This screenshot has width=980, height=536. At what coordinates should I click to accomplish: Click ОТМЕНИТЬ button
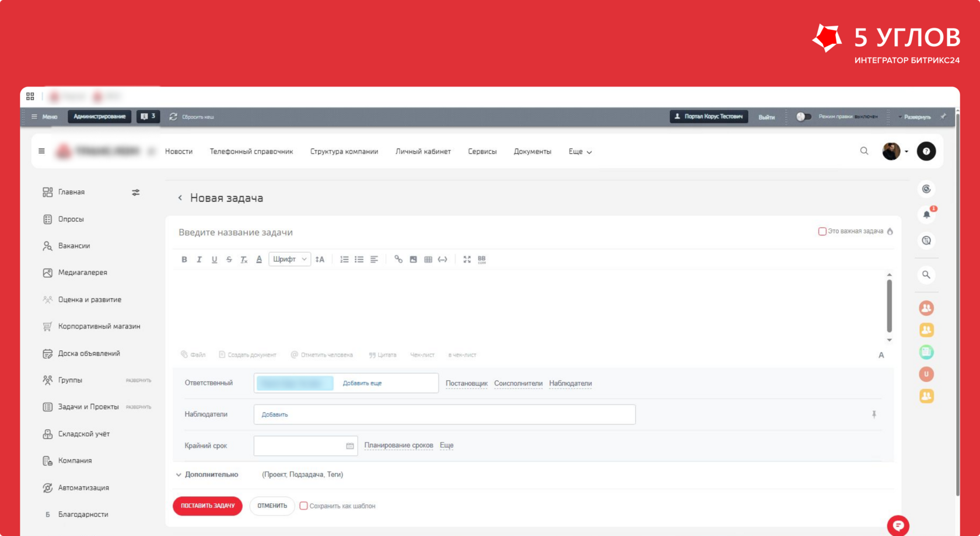click(x=272, y=506)
